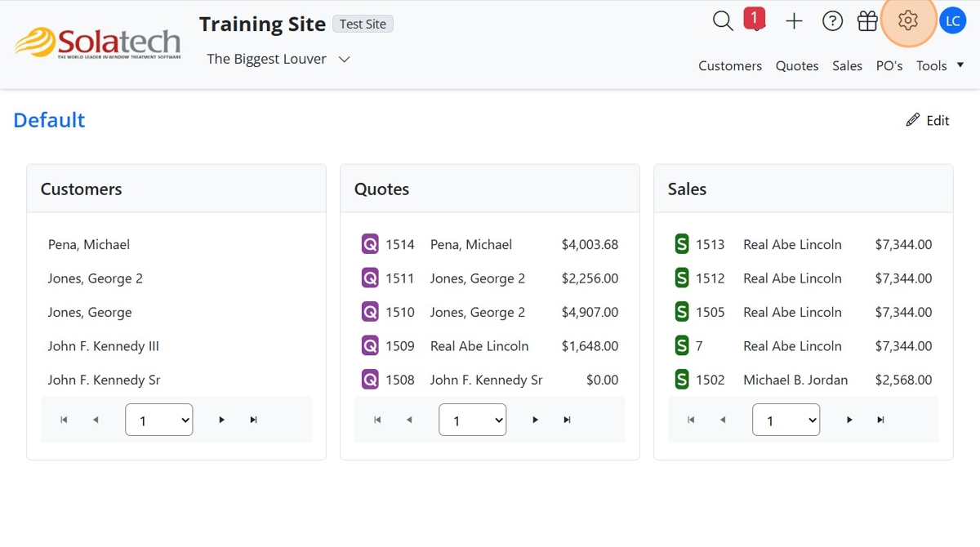The width and height of the screenshot is (980, 547).
Task: Open the search magnifier icon
Action: coord(723,21)
